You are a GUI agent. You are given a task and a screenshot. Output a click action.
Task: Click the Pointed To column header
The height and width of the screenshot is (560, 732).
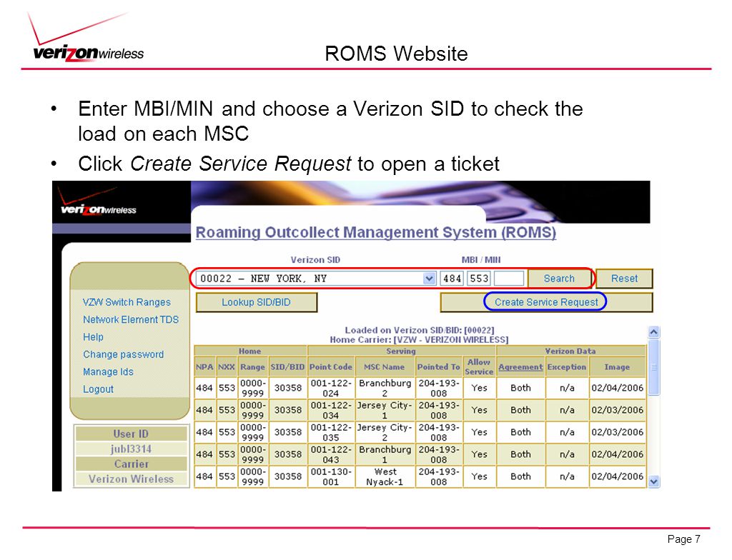pos(438,367)
